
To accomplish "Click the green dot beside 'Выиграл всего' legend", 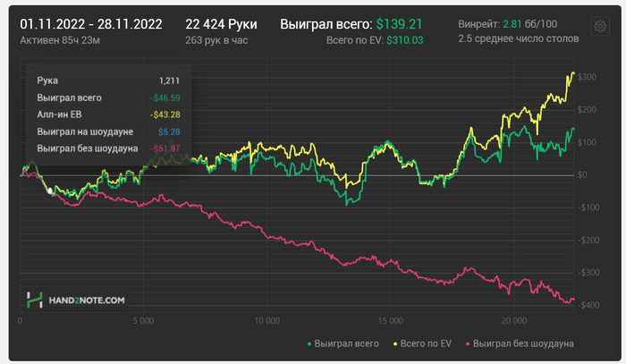I will point(309,344).
